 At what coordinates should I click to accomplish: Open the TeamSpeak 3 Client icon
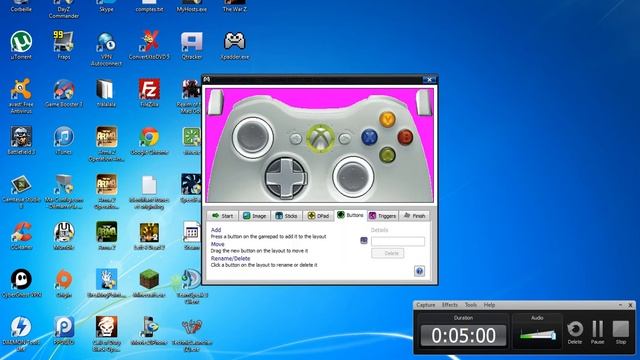click(x=192, y=286)
